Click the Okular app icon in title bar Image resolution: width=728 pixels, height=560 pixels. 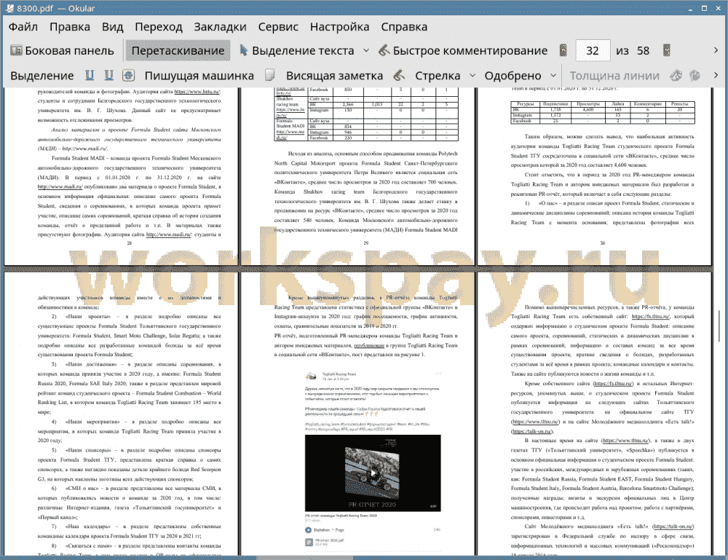(x=9, y=8)
